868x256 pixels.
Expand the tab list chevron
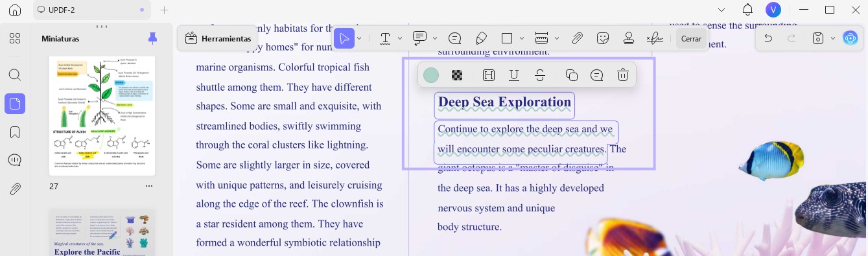[x=721, y=10]
